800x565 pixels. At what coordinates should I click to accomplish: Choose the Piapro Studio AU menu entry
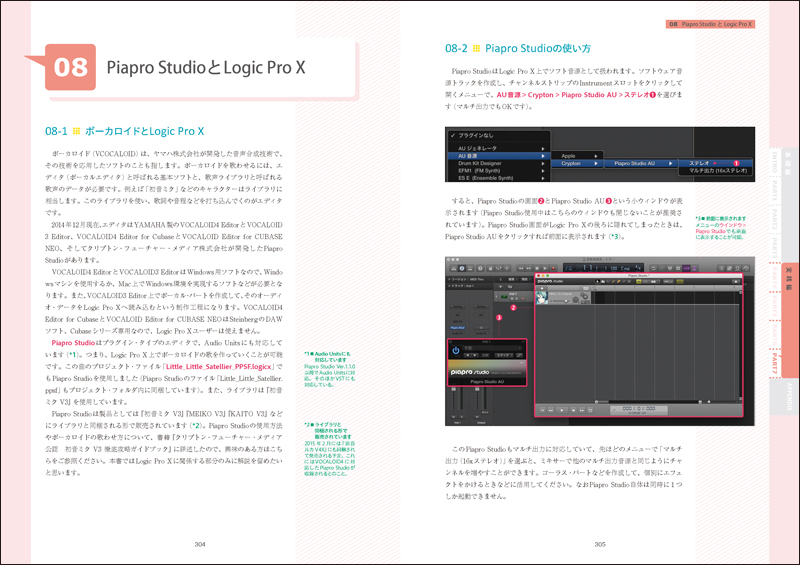click(641, 163)
